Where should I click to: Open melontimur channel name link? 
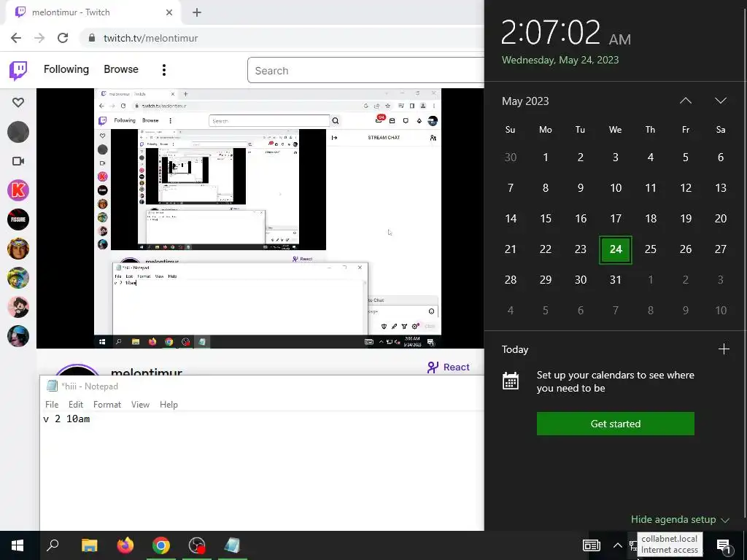coord(146,371)
